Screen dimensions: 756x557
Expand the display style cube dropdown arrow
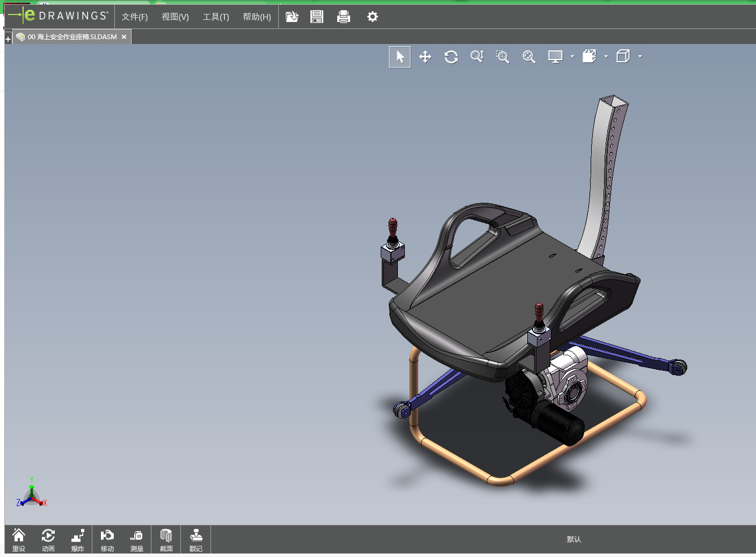640,56
